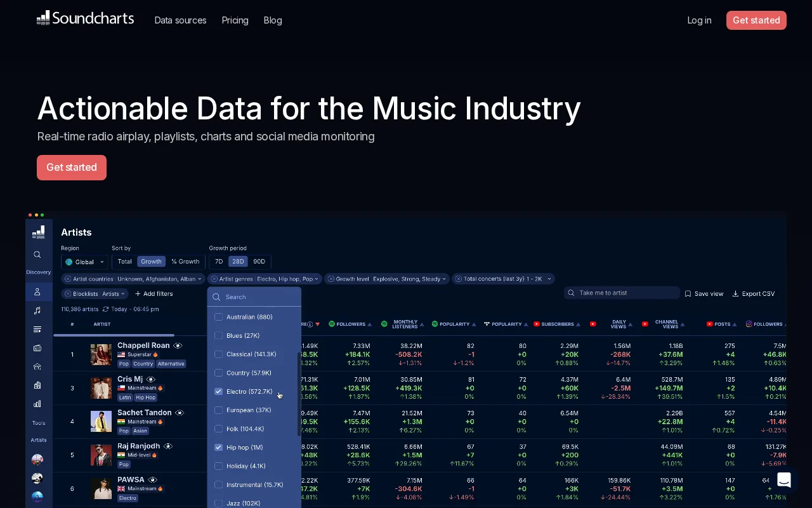Expand the Artist genres filter dropdown
Screen dimensions: 812x508
[317, 279]
